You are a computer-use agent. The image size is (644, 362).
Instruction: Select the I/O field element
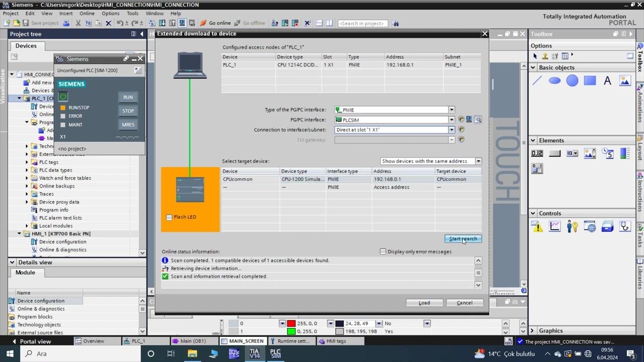coord(537,153)
